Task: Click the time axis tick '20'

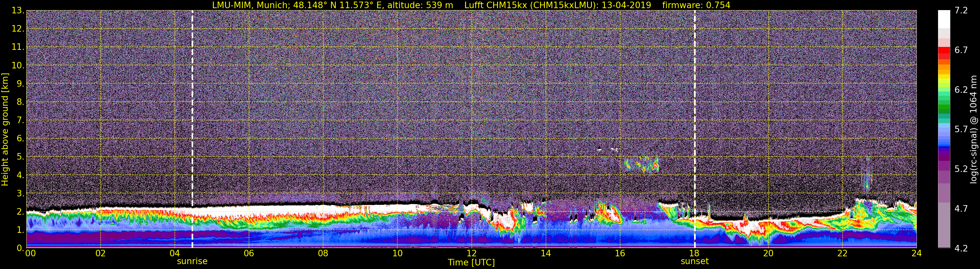Action: point(768,253)
